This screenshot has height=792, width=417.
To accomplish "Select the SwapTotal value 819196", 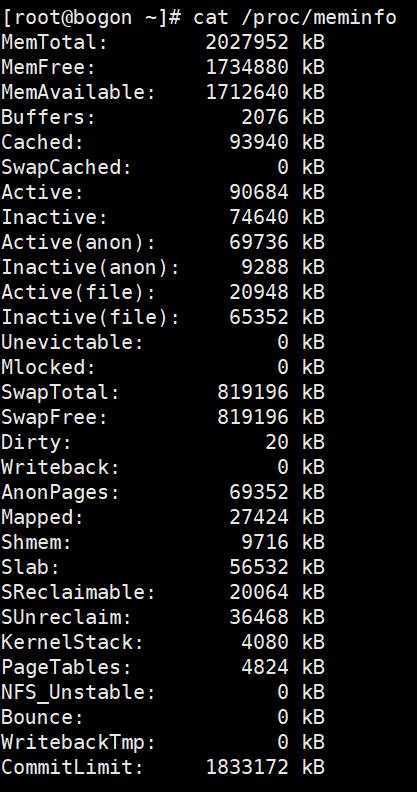I will pos(253,392).
